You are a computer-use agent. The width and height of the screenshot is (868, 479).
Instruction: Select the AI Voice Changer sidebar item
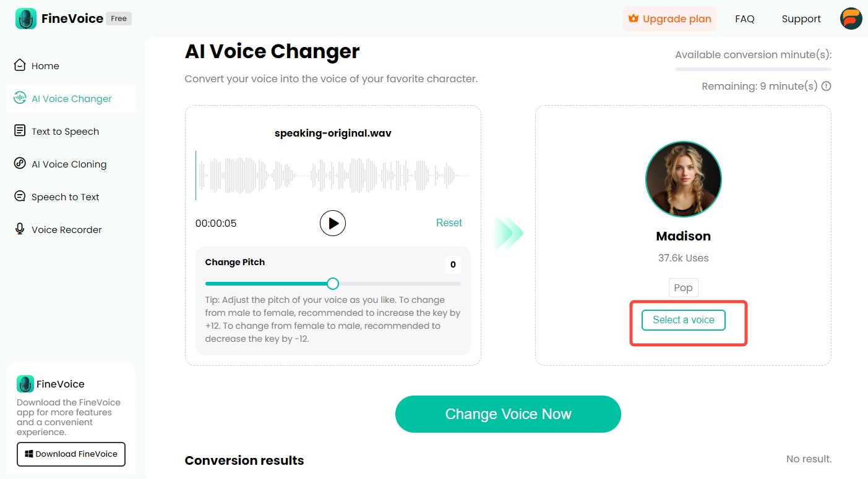[71, 99]
